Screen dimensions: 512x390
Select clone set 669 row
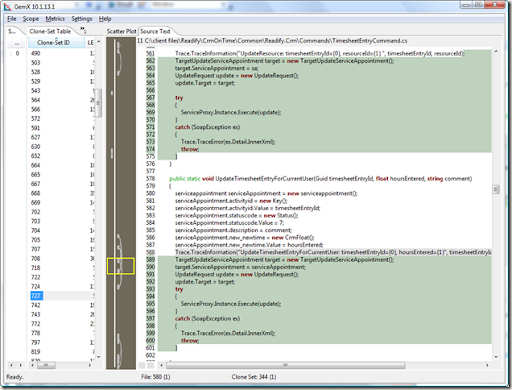(62, 203)
